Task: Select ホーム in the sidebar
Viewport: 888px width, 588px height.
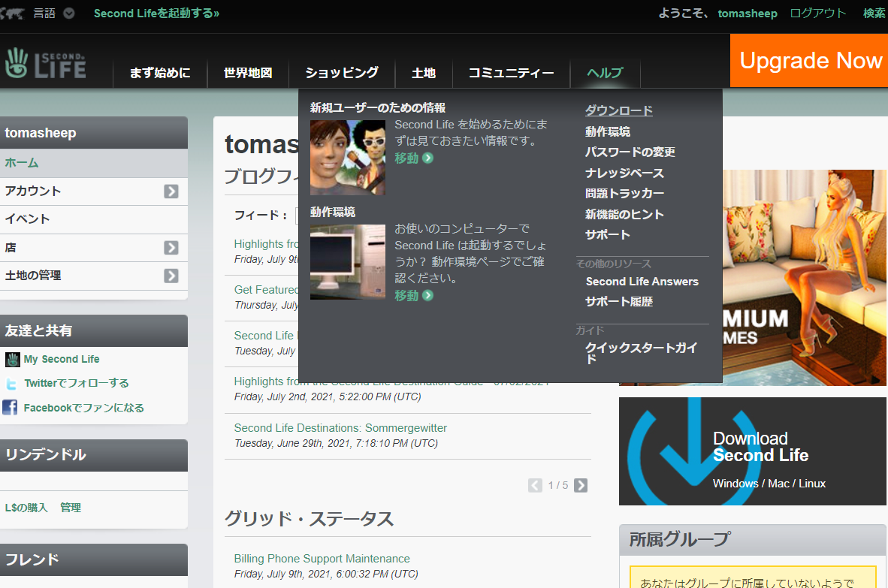Action: point(93,163)
